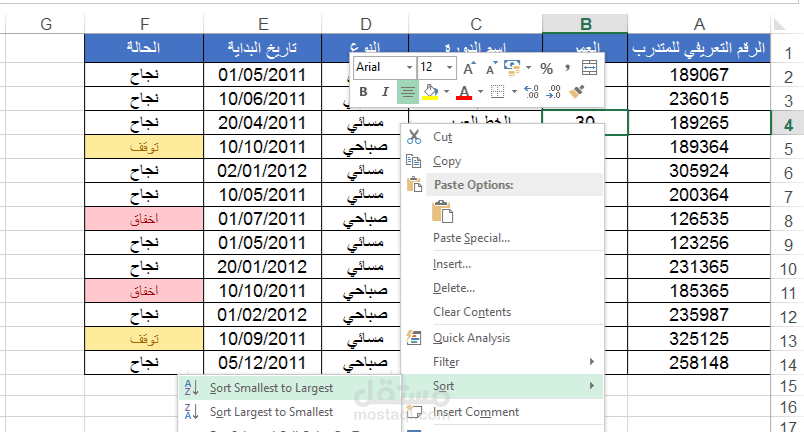Select cell with ID 189067
This screenshot has height=432, width=804.
click(699, 75)
